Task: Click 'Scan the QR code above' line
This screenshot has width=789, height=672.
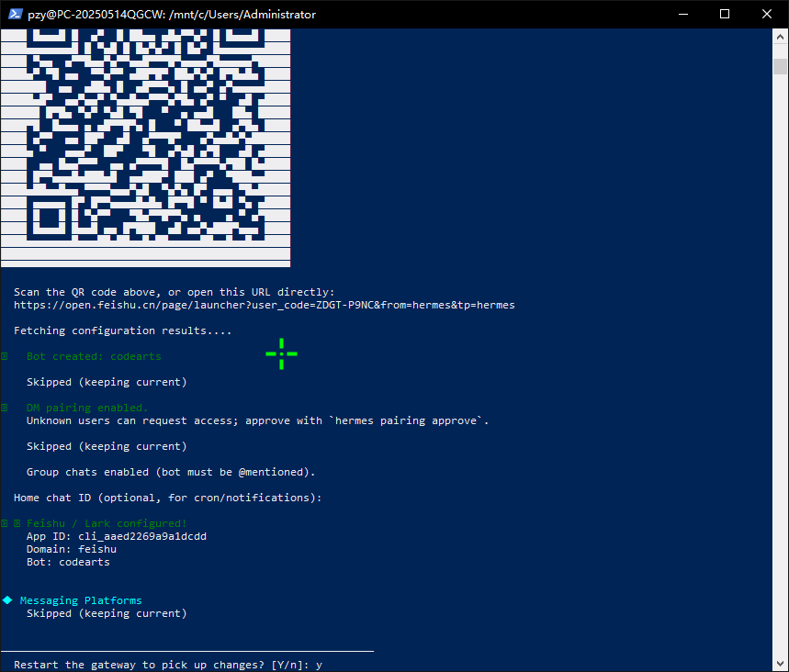Action: 174,292
